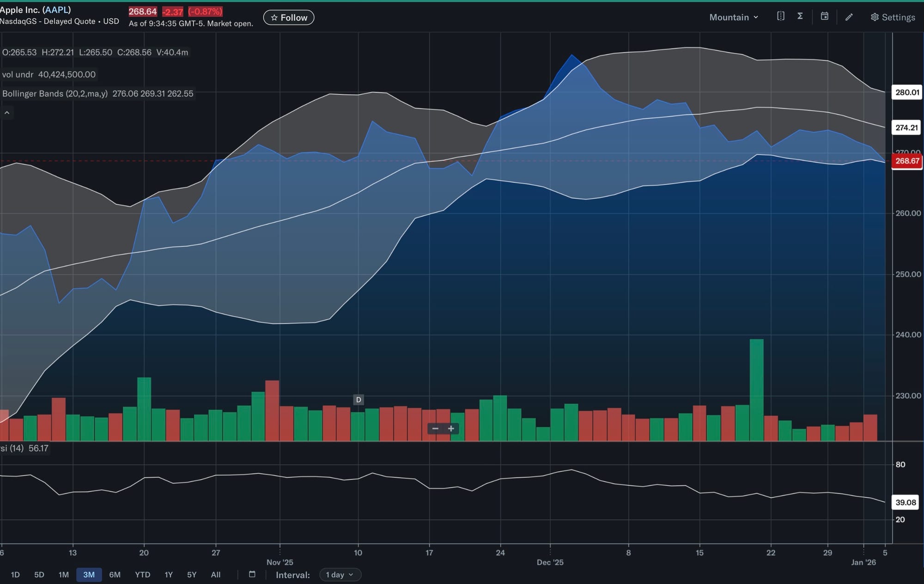Click the red 268.67 current price tag
The height and width of the screenshot is (584, 924).
click(906, 161)
